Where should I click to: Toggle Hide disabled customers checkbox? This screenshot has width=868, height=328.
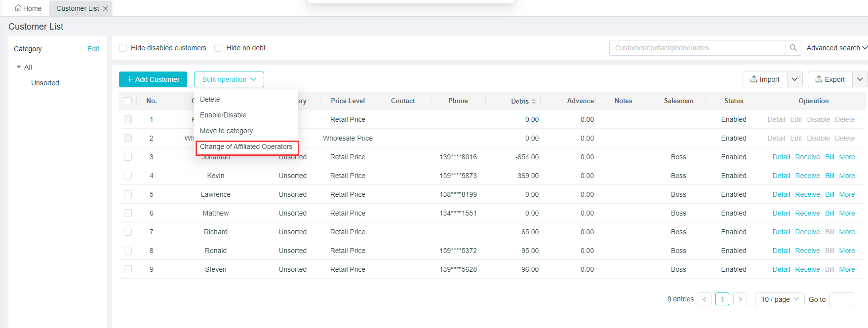[x=123, y=48]
